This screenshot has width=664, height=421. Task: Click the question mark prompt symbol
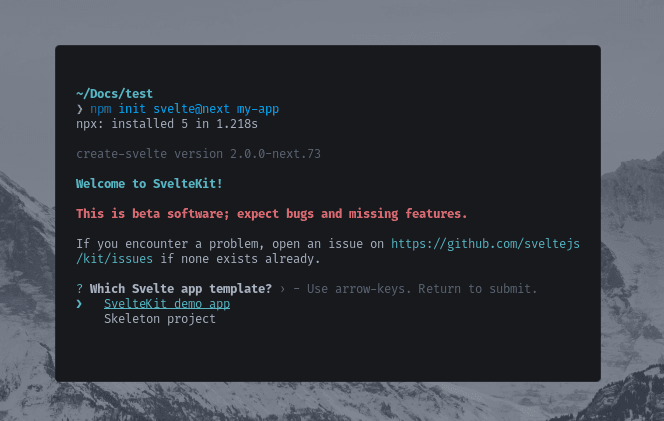point(79,289)
